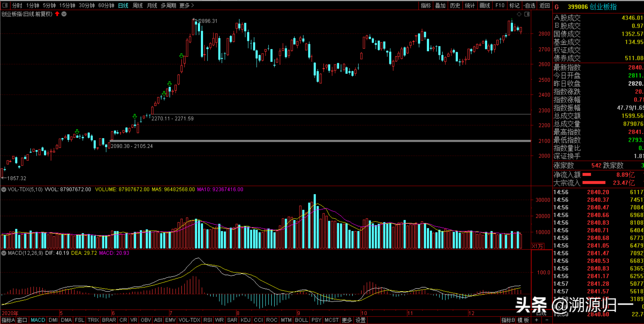Screen dimensions: 644x324
Task: Select the 60分钟 period
Action: point(106,5)
